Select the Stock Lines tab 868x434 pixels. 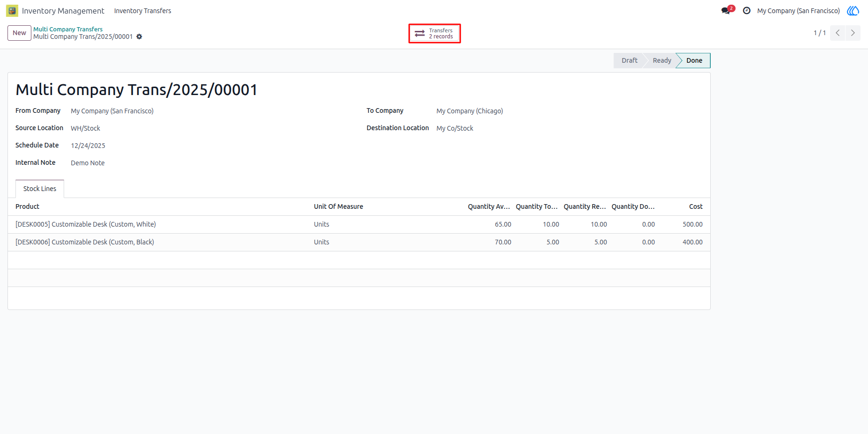point(40,189)
